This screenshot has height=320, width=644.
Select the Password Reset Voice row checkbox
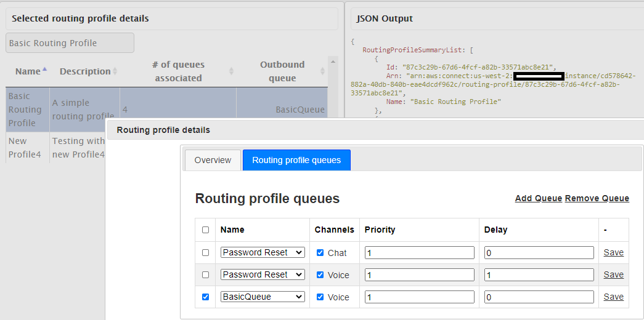(205, 274)
